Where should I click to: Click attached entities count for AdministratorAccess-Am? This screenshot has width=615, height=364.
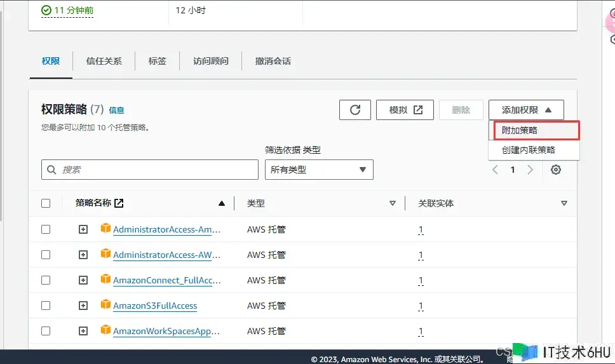[421, 230]
